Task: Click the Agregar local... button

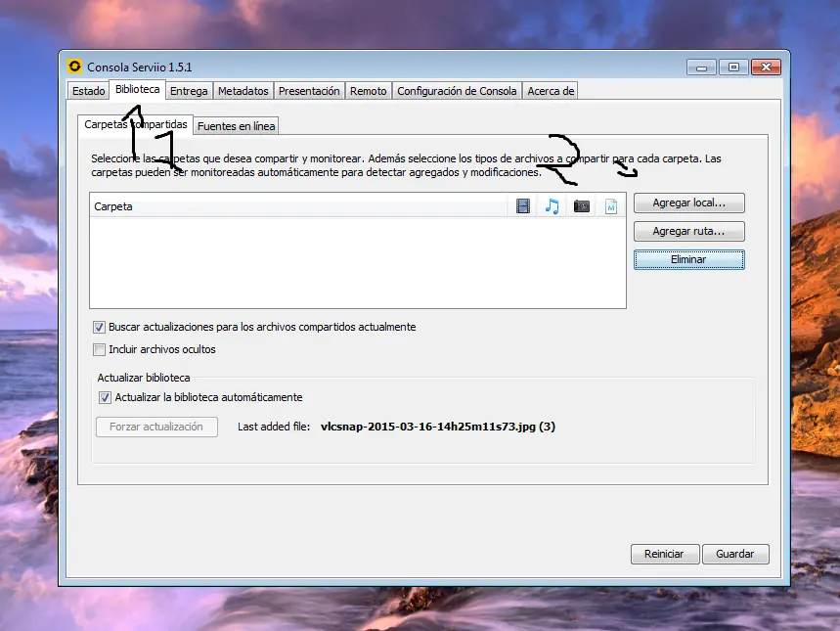Action: pyautogui.click(x=689, y=203)
